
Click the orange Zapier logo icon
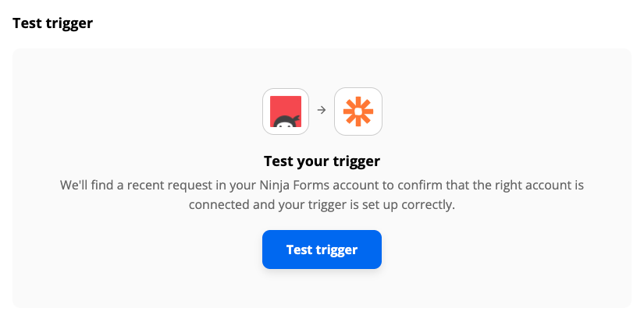tap(358, 111)
